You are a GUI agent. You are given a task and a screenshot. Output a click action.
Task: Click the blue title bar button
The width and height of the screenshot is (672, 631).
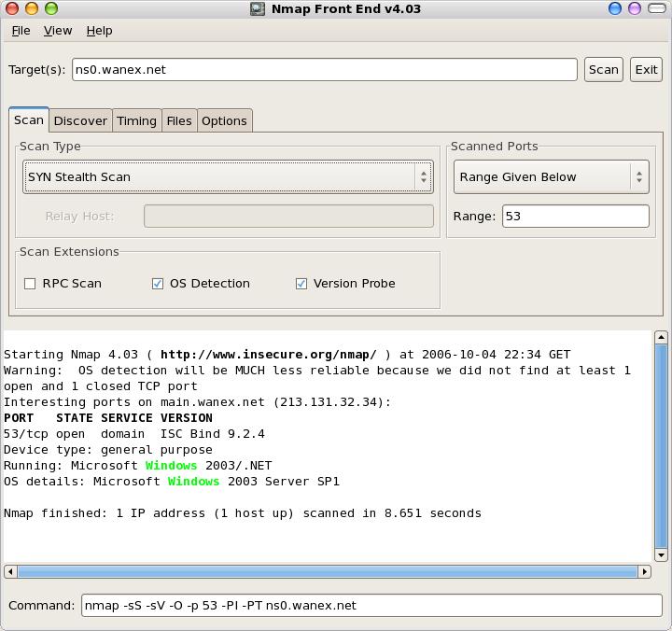615,8
